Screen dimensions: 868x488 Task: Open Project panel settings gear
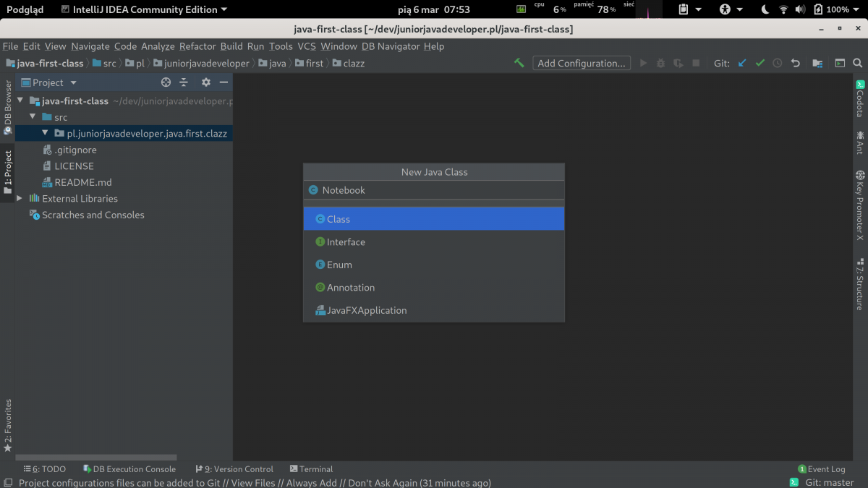coord(206,82)
